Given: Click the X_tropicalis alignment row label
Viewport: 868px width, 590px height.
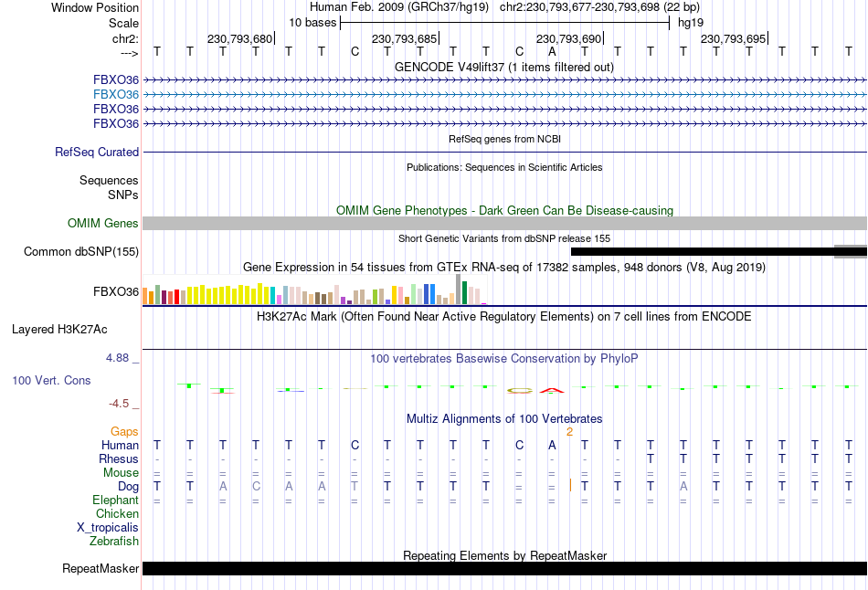Looking at the screenshot, I should (x=108, y=528).
